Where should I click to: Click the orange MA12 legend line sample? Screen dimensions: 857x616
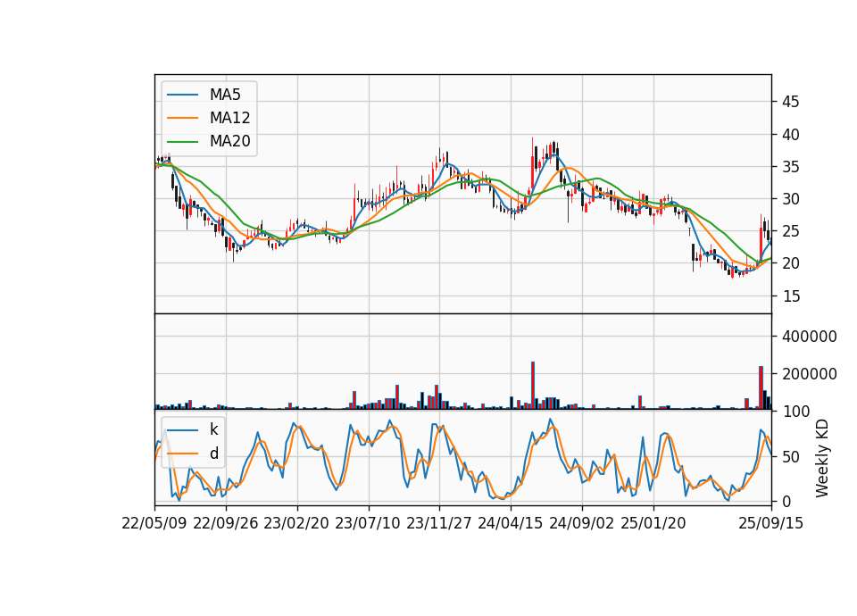tap(182, 118)
